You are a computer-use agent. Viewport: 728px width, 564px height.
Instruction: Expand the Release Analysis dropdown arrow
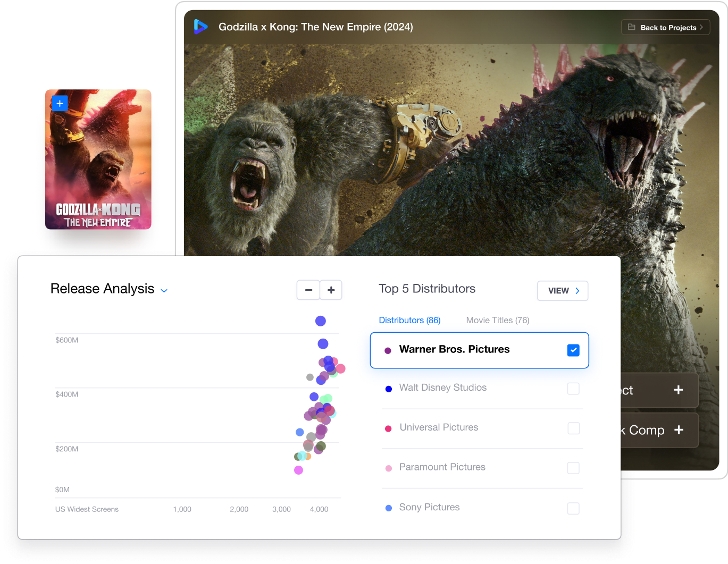tap(164, 291)
